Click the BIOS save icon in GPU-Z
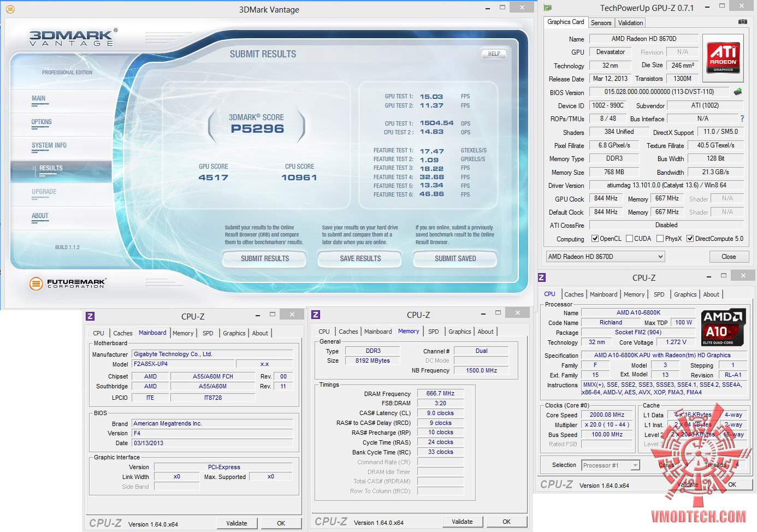 tap(738, 92)
